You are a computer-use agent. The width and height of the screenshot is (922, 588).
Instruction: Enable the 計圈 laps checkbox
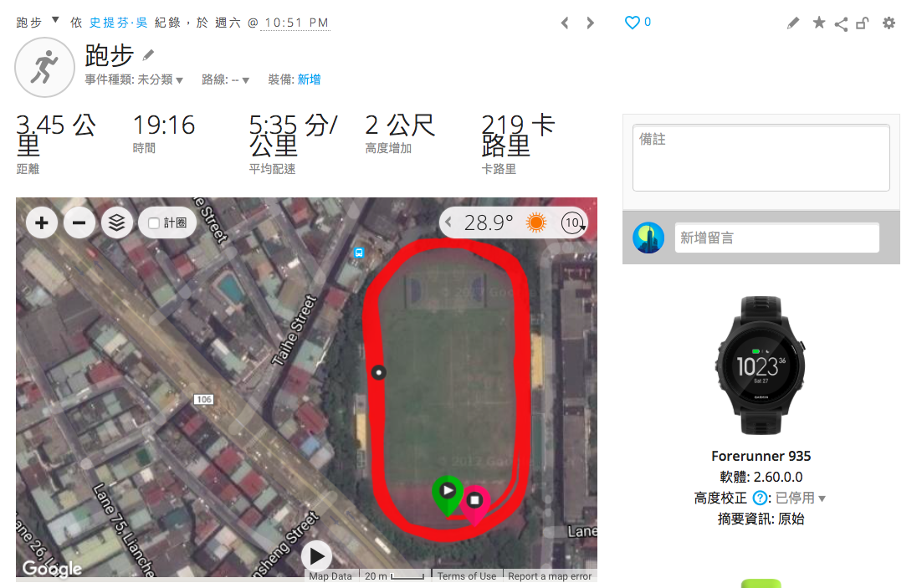[x=154, y=222]
